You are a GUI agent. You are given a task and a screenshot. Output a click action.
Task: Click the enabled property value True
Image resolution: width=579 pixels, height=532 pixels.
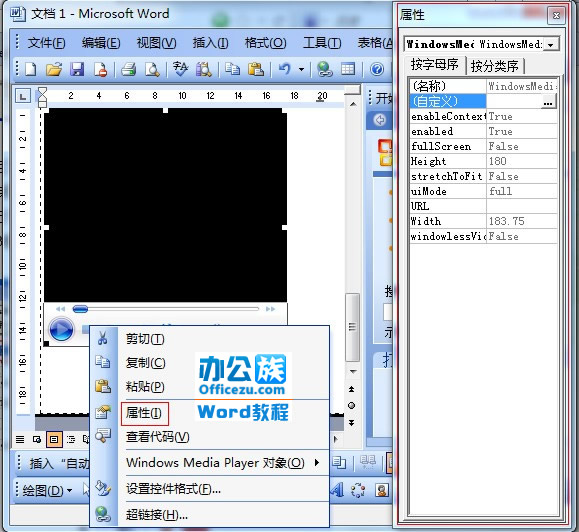(x=521, y=131)
